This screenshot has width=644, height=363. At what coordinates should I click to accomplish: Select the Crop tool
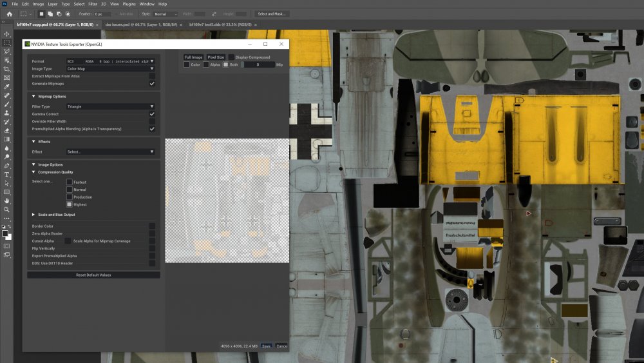(x=7, y=69)
